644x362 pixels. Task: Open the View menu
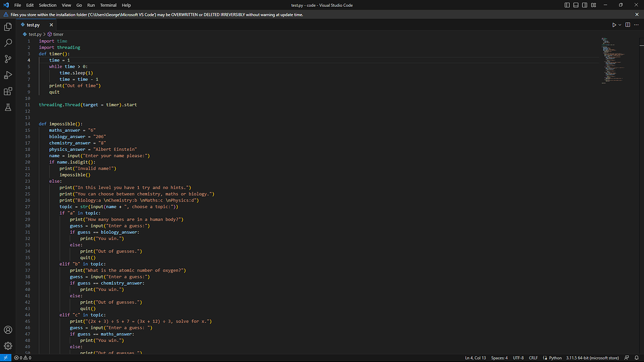(x=66, y=5)
